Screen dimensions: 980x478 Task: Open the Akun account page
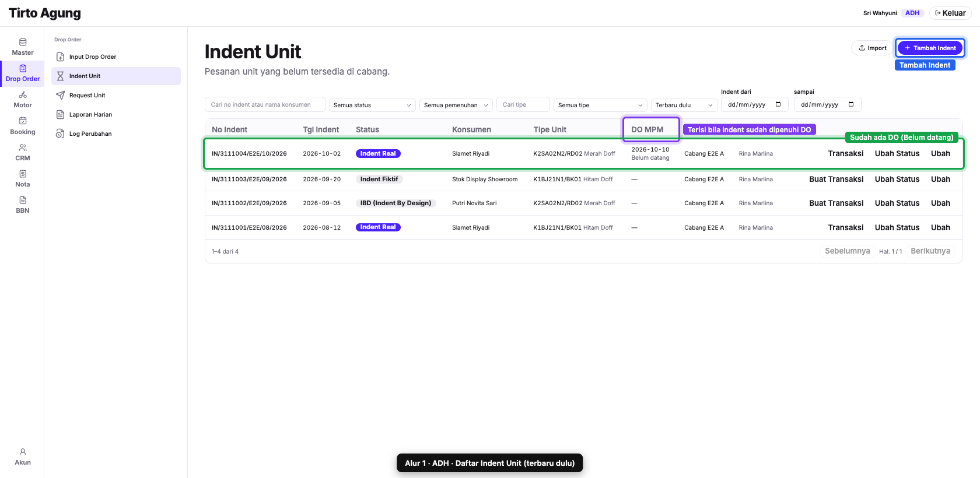[x=22, y=457]
